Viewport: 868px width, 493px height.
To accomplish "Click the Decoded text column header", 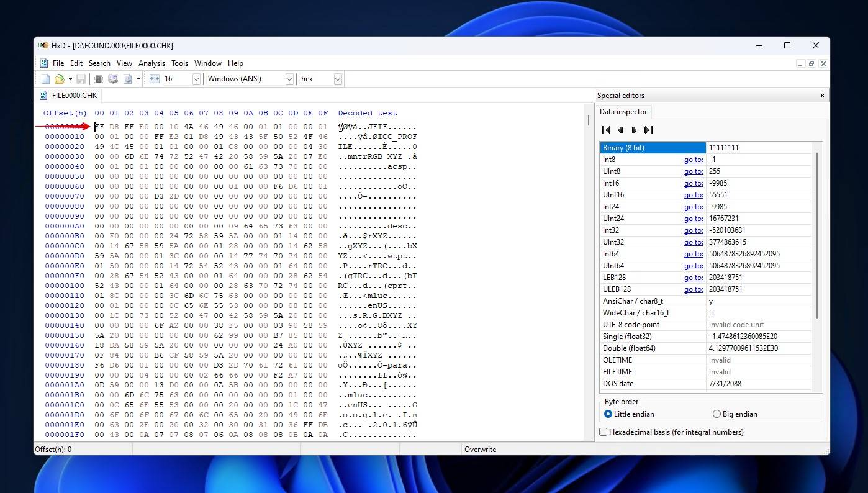I will point(368,113).
